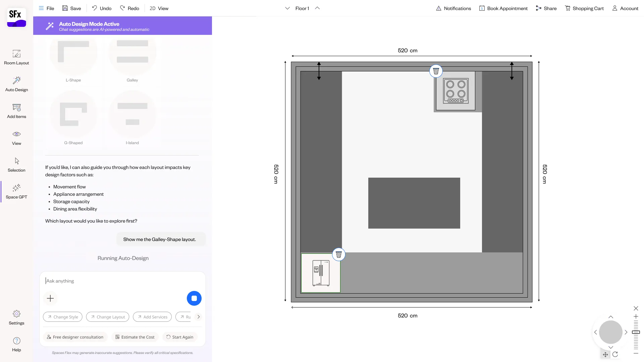Delete the refrigerator using its trash icon
644x362 pixels.
[x=339, y=254]
